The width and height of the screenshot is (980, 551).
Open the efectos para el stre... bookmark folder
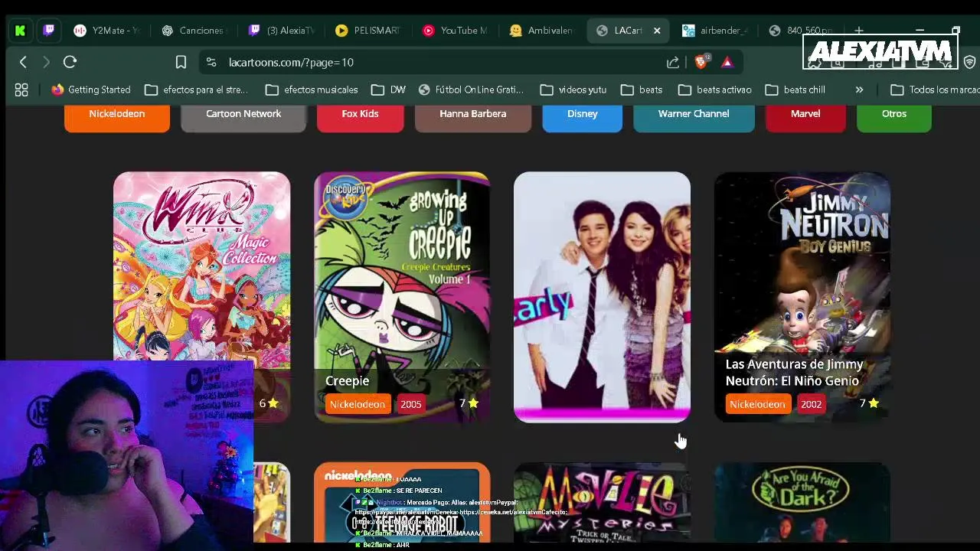pyautogui.click(x=197, y=90)
